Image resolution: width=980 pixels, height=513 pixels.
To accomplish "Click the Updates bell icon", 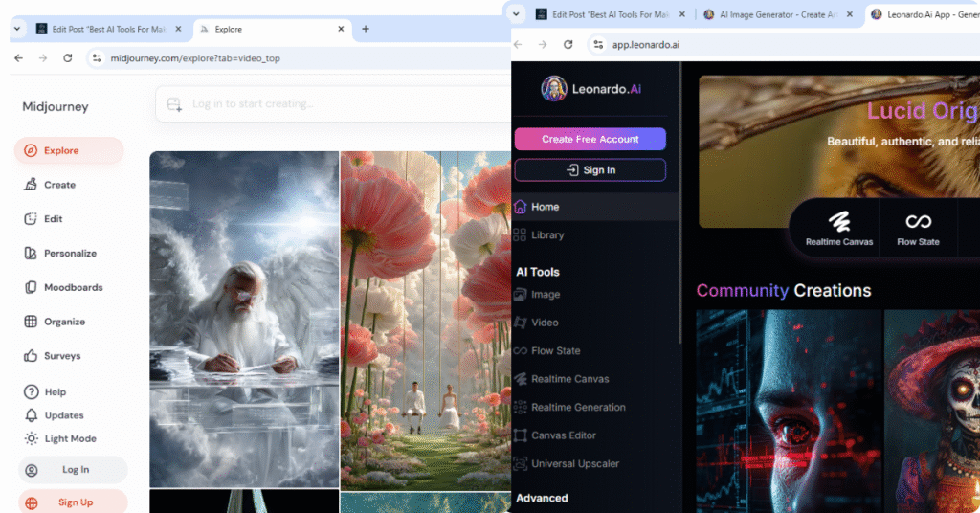I will [x=31, y=415].
